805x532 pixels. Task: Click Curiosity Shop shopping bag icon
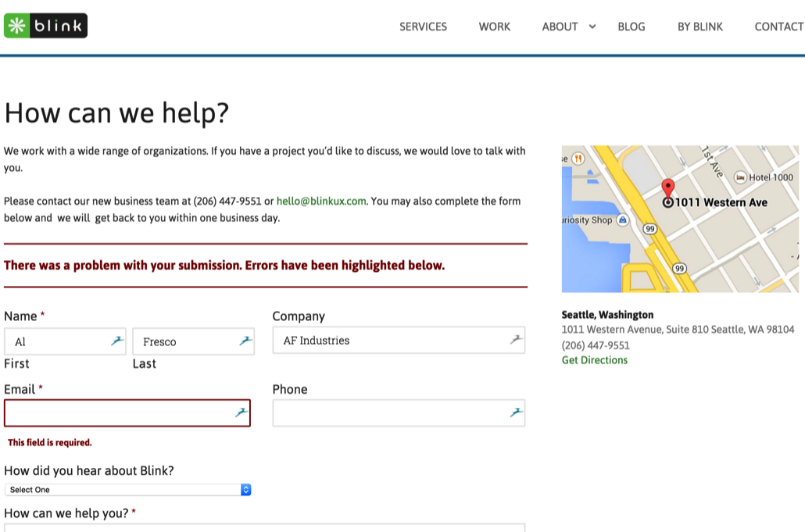point(622,220)
